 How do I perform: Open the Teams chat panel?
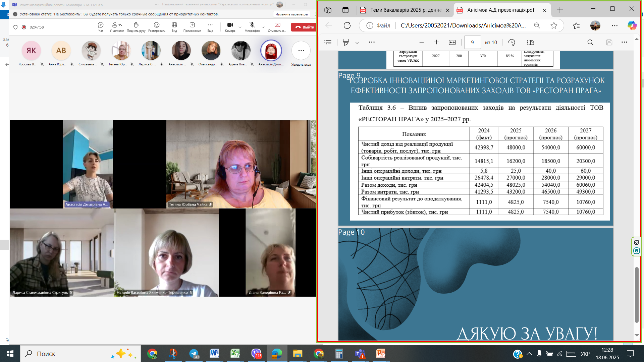101,26
